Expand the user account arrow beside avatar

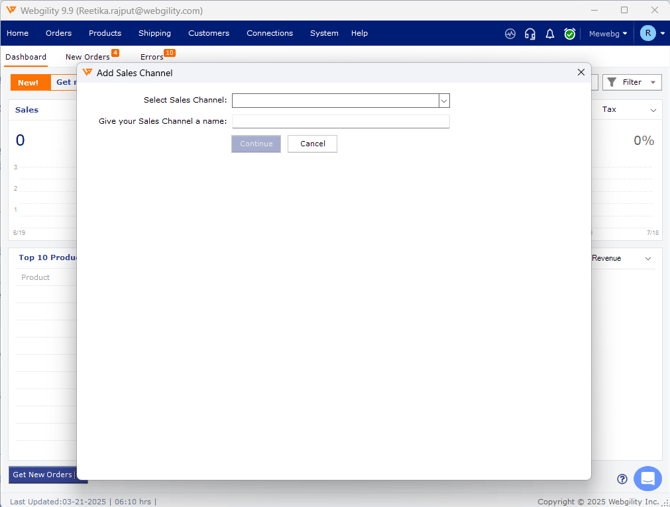tap(663, 33)
